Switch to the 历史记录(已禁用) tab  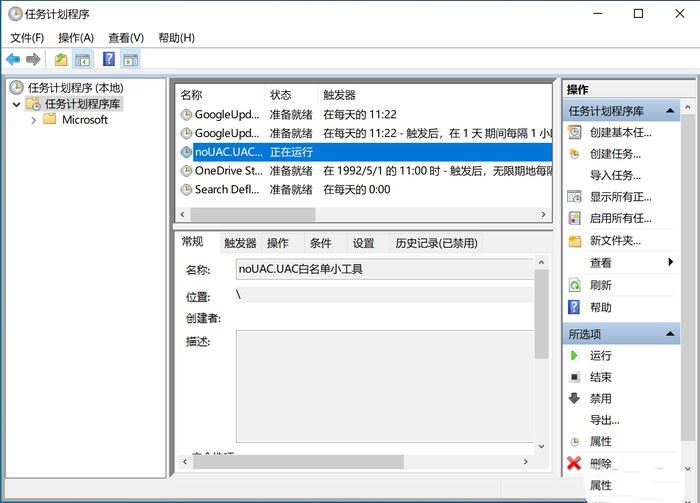tap(435, 243)
